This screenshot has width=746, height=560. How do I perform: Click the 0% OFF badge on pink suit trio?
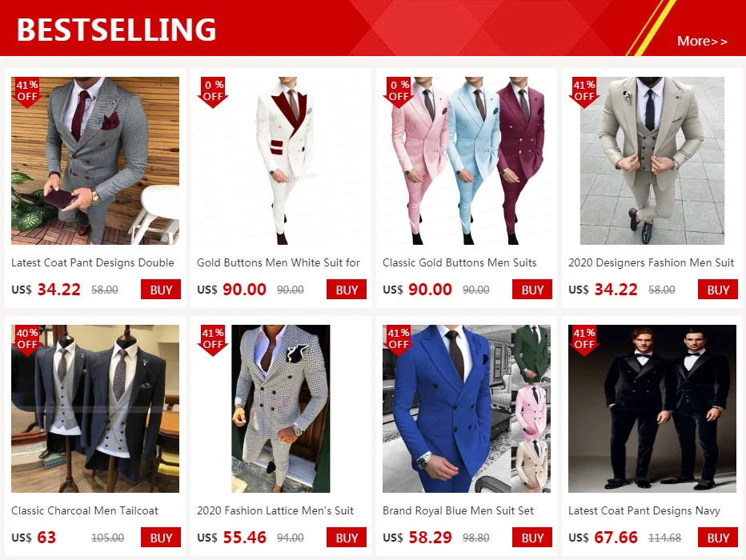pos(399,92)
